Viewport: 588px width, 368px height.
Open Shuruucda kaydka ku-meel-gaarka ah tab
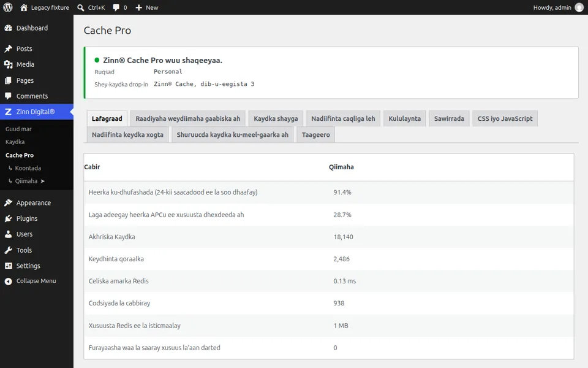233,135
